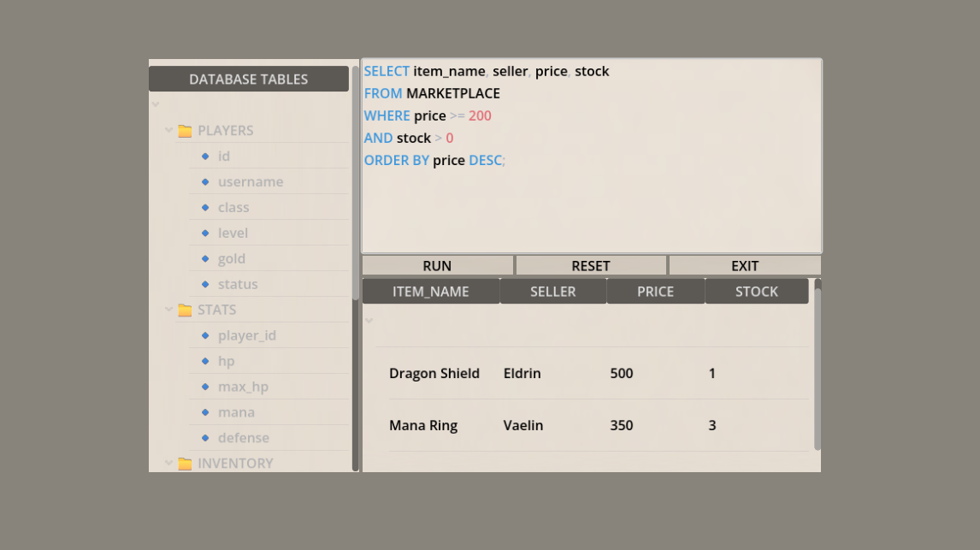980x550 pixels.
Task: Select the max_hp column entry
Action: click(x=243, y=387)
